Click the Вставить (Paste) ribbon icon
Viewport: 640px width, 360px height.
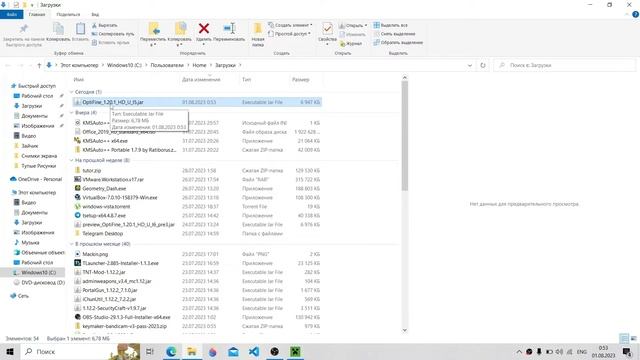coord(80,29)
